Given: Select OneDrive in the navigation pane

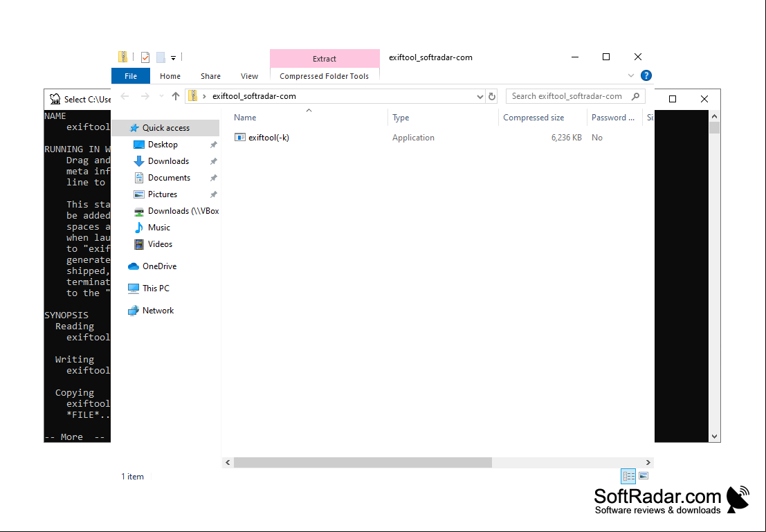Looking at the screenshot, I should (x=159, y=266).
